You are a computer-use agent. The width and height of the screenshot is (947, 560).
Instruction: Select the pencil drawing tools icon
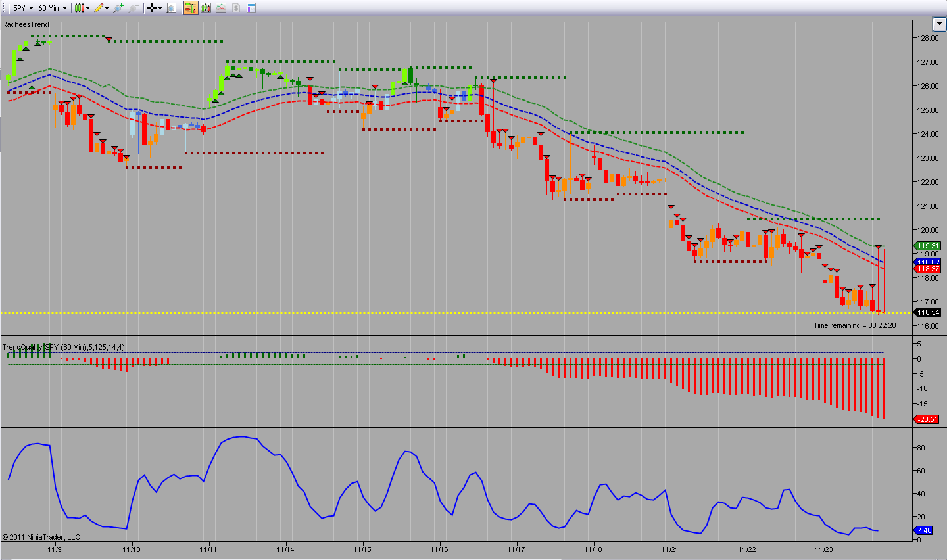pyautogui.click(x=98, y=8)
